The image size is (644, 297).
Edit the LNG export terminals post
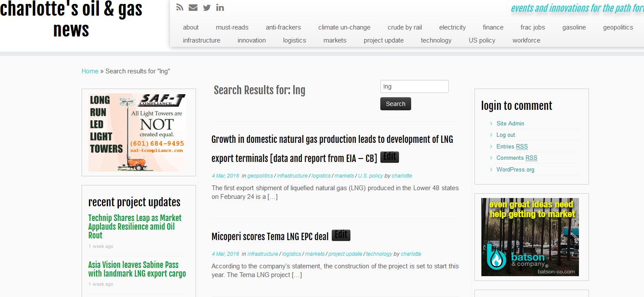point(389,157)
